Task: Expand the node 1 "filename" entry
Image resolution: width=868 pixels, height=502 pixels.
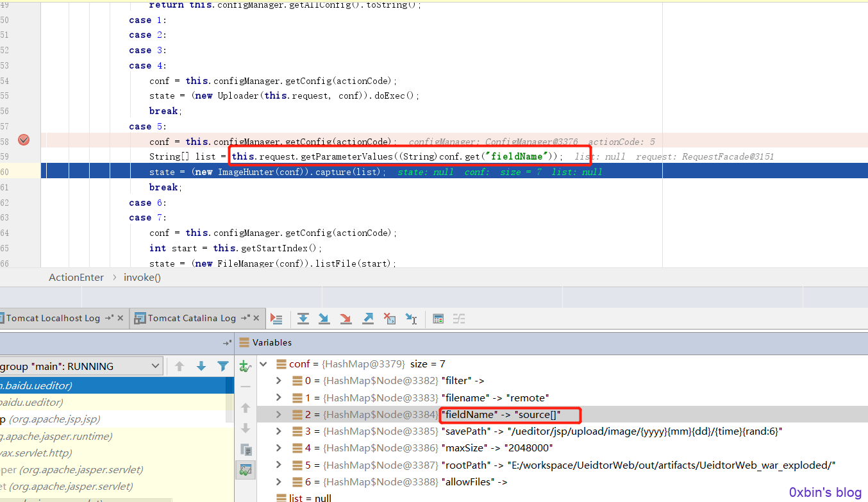Action: tap(278, 397)
